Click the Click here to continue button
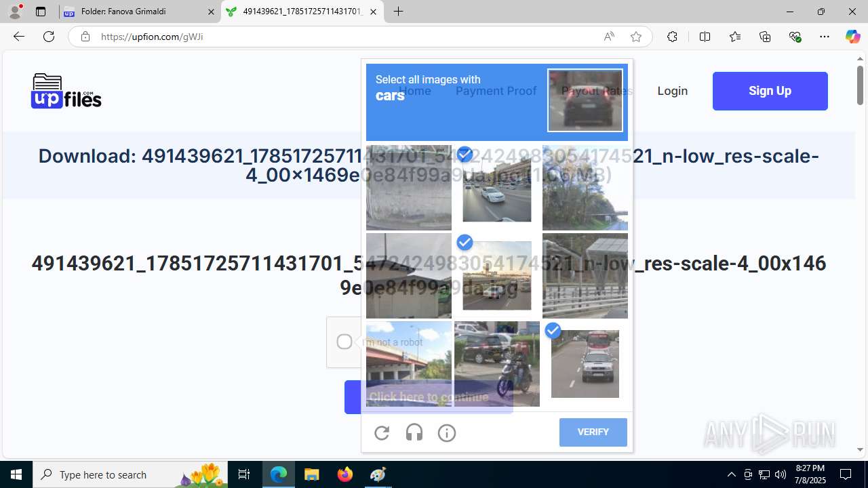The height and width of the screenshot is (488, 868). pos(429,397)
